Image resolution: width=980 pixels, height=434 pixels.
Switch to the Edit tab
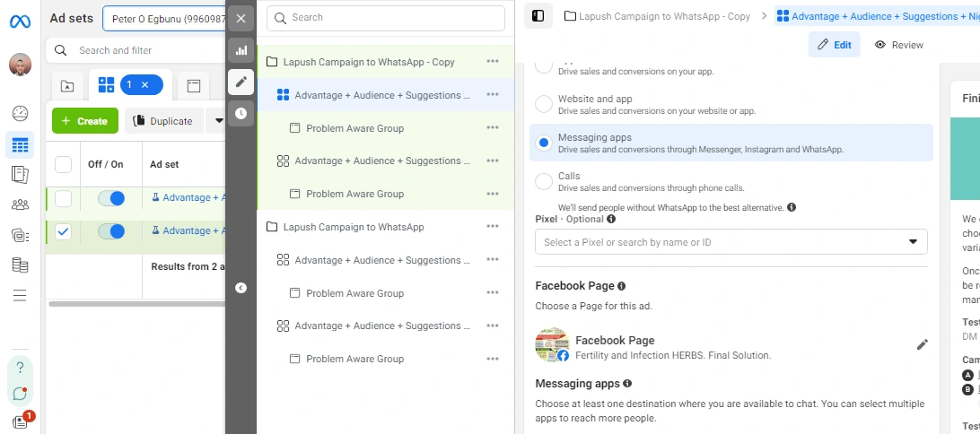[x=834, y=45]
